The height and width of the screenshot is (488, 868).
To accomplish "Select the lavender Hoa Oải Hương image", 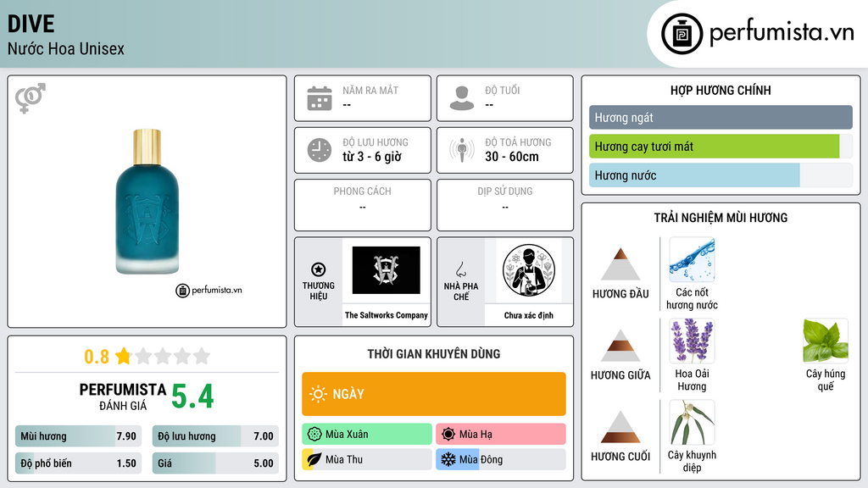I will click(x=692, y=341).
